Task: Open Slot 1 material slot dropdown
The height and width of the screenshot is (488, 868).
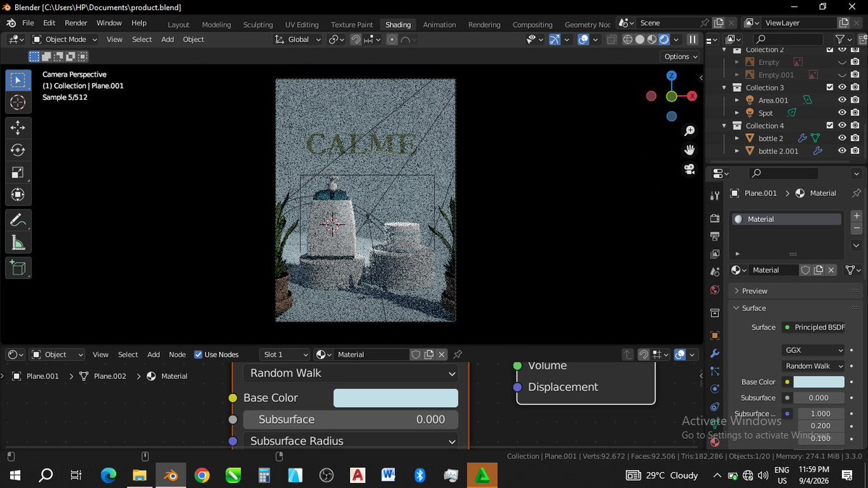Action: click(x=285, y=354)
